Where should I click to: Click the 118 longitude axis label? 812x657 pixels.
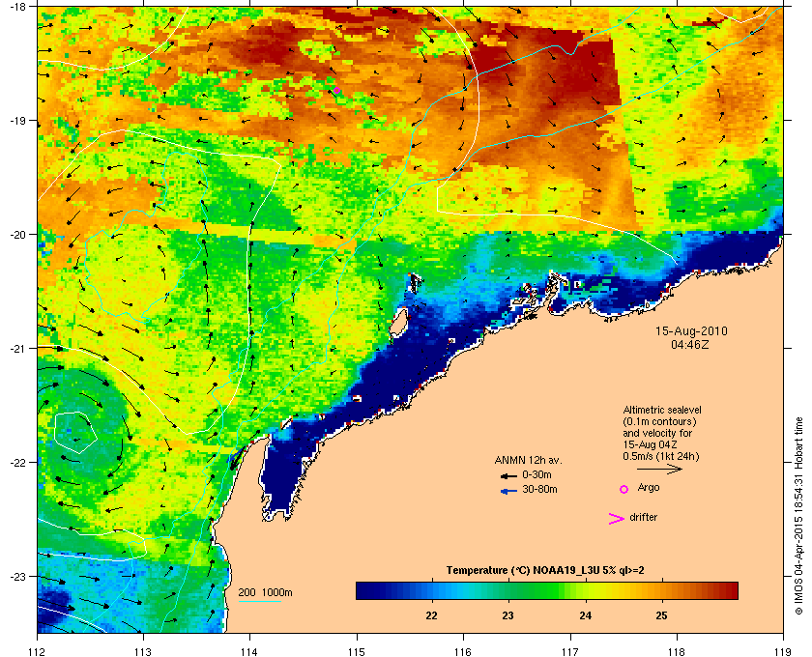click(x=677, y=651)
